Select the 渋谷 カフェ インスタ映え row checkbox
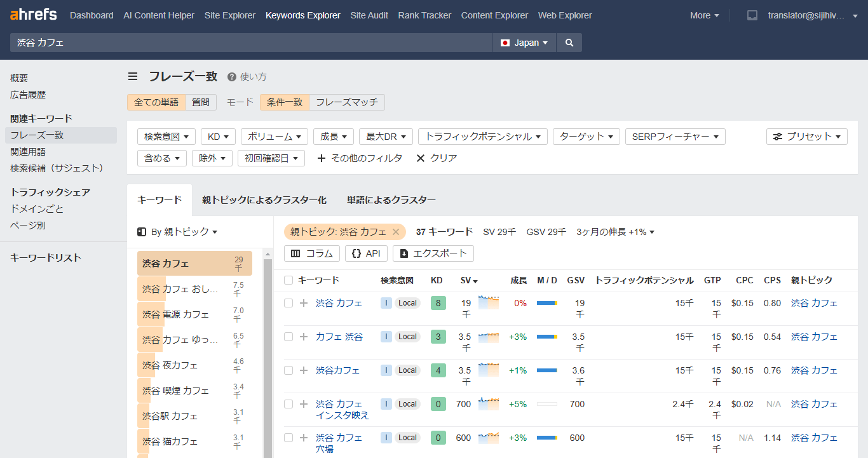Screen dimensions: 868x458 tap(288, 404)
